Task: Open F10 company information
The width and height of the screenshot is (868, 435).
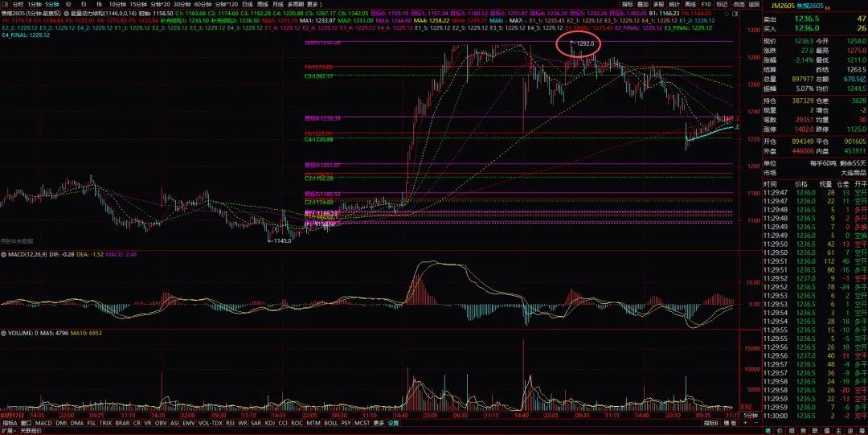Action: [706, 5]
